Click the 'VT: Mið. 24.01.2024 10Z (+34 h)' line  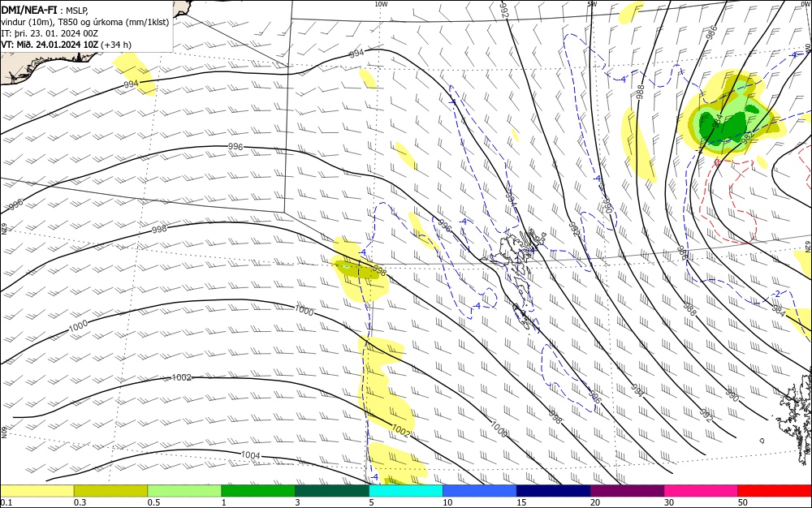click(x=67, y=45)
